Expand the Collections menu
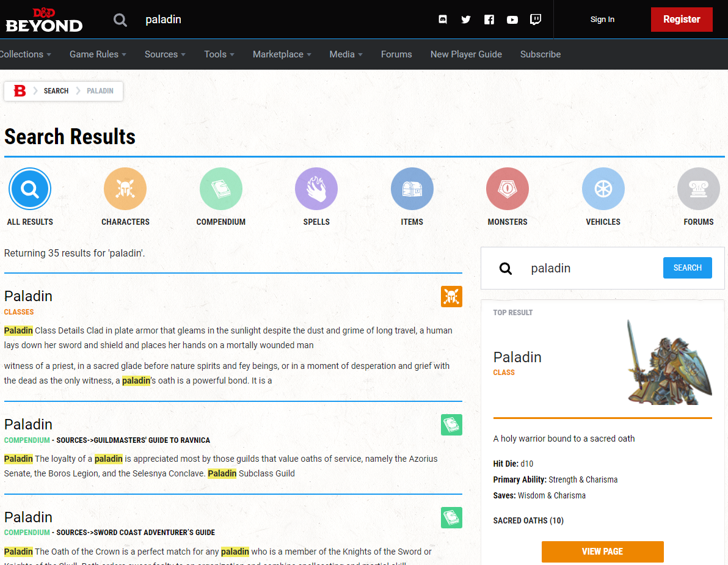This screenshot has height=565, width=728. tap(26, 54)
